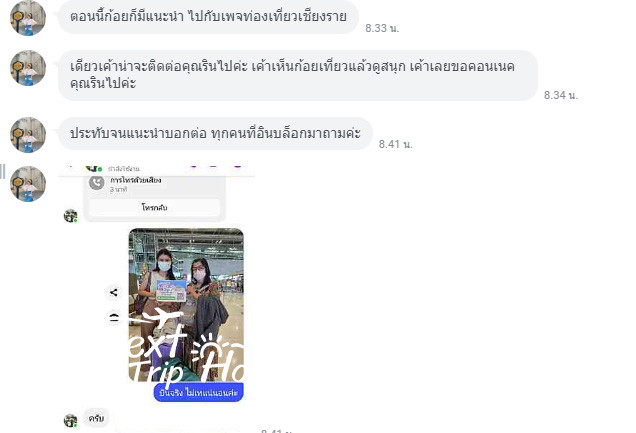
Task: Click the phone icon in the voice call card
Action: (97, 183)
